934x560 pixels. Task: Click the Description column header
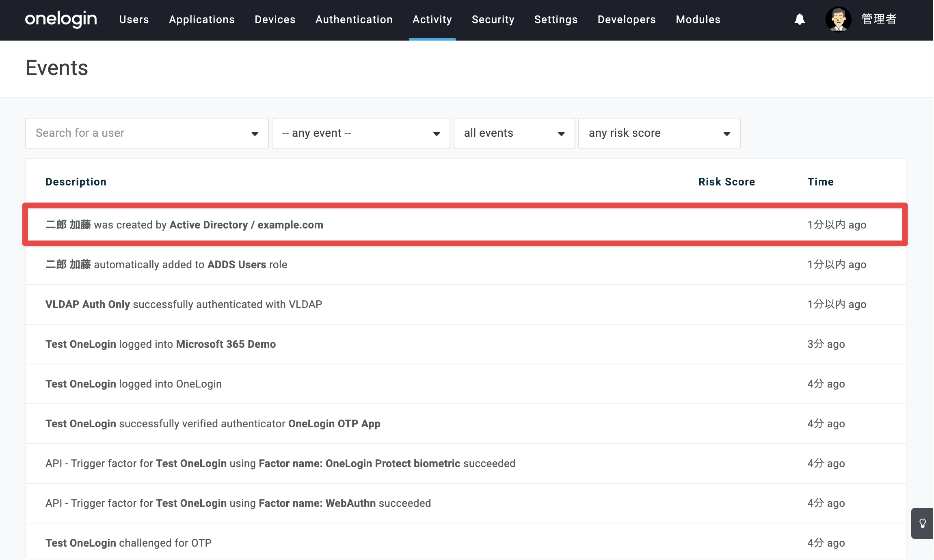[x=76, y=182]
